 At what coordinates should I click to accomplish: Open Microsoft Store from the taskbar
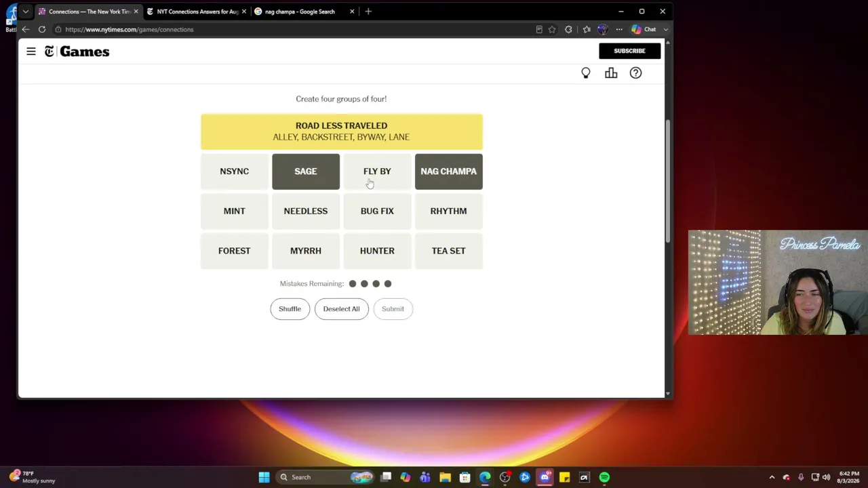[465, 477]
